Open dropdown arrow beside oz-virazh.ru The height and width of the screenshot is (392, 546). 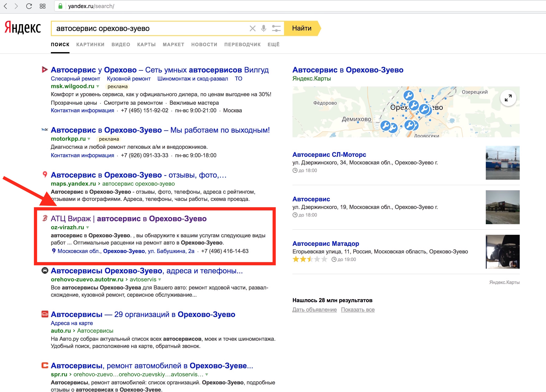click(88, 227)
